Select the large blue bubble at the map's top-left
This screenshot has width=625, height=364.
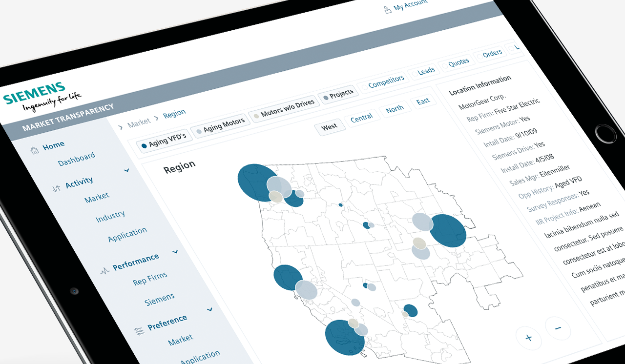click(x=258, y=182)
